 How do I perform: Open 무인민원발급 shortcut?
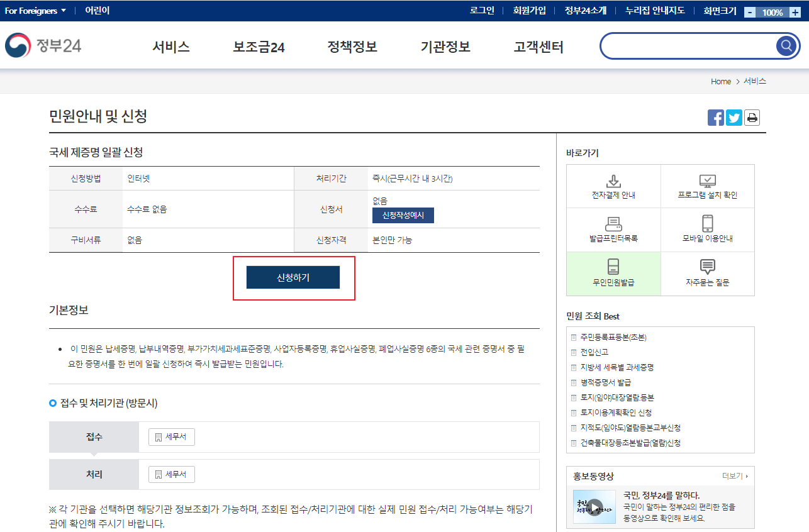tap(613, 274)
